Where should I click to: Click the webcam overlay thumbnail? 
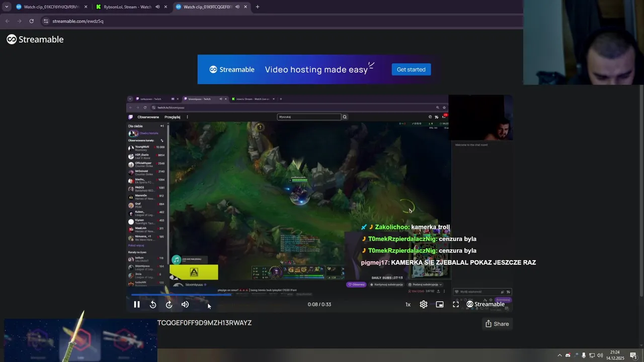[584, 42]
